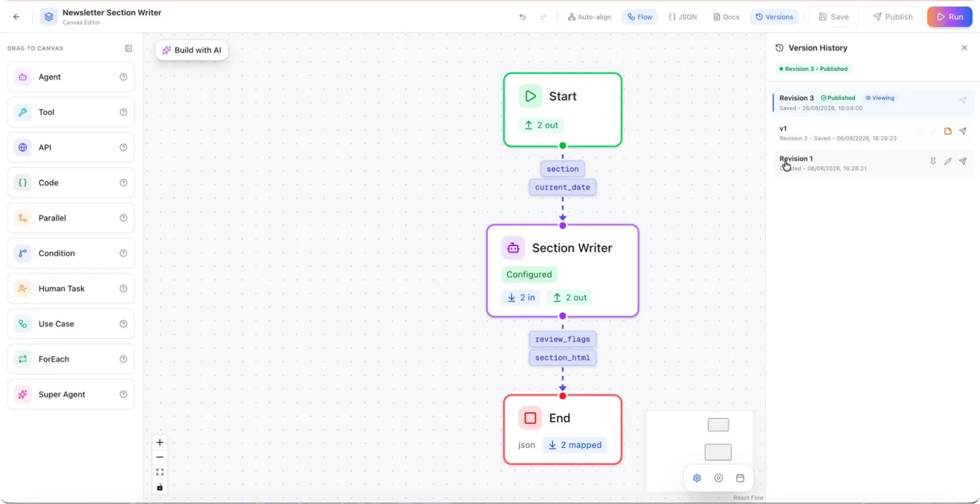
Task: Close the Version History panel
Action: 964,48
